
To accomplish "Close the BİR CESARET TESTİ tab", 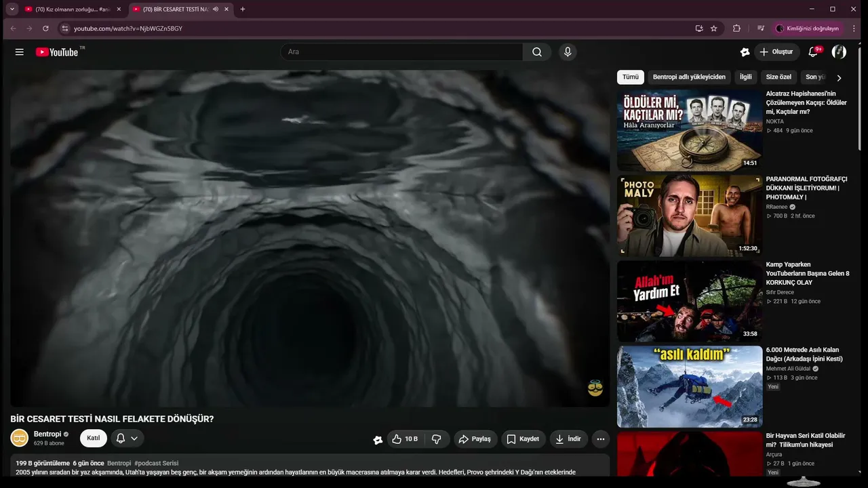I will point(227,9).
